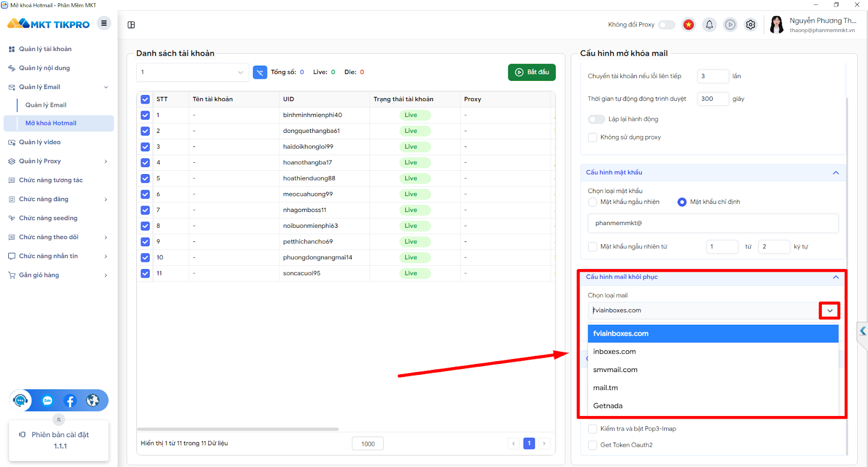Collapse the sidebar hamburger menu
Screen dimensions: 868x467
pyautogui.click(x=104, y=23)
